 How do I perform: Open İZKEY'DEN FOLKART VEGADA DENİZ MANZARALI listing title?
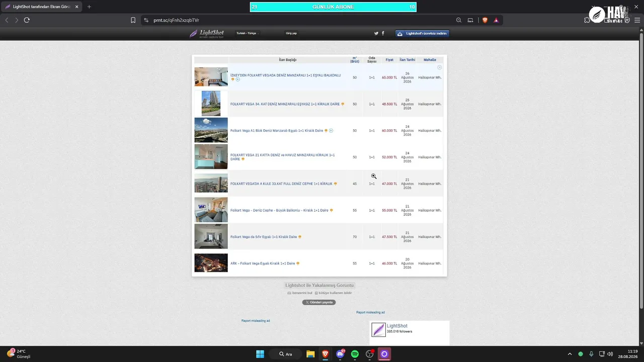tap(285, 75)
